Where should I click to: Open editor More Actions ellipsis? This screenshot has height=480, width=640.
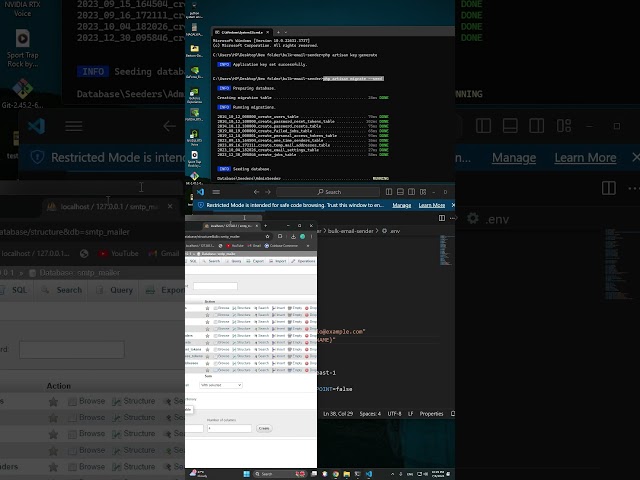452,218
